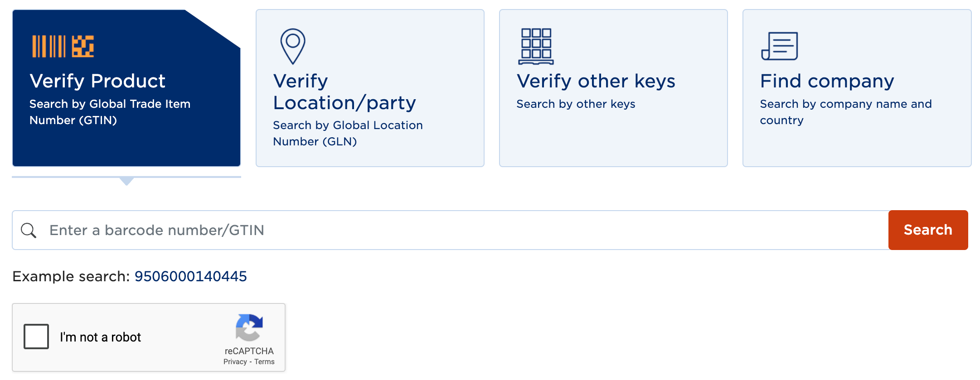Switch to Verify Location/party tab
The width and height of the screenshot is (980, 380).
[x=370, y=88]
